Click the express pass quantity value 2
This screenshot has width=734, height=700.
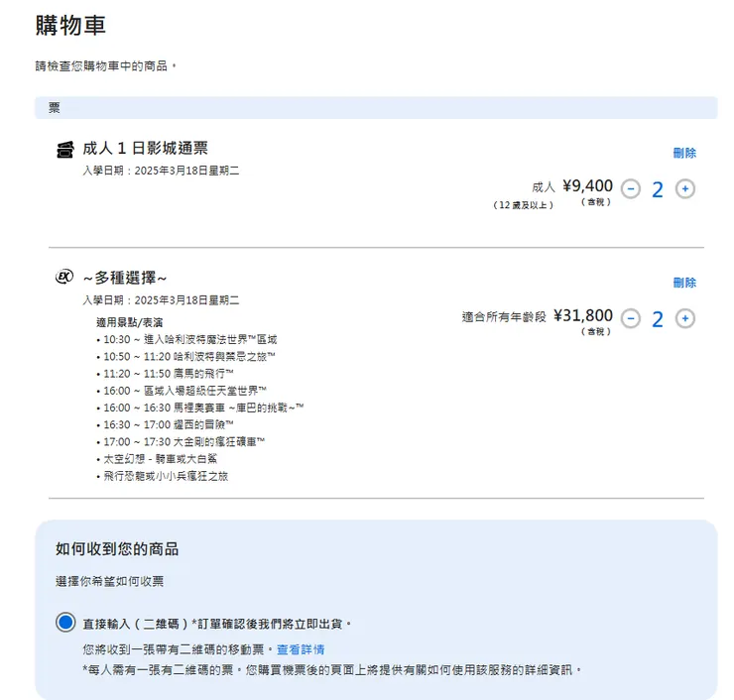pyautogui.click(x=658, y=319)
